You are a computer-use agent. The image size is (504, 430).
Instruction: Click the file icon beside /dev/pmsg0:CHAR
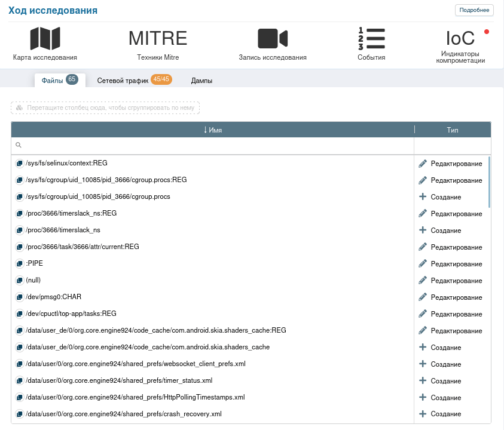[x=20, y=297]
